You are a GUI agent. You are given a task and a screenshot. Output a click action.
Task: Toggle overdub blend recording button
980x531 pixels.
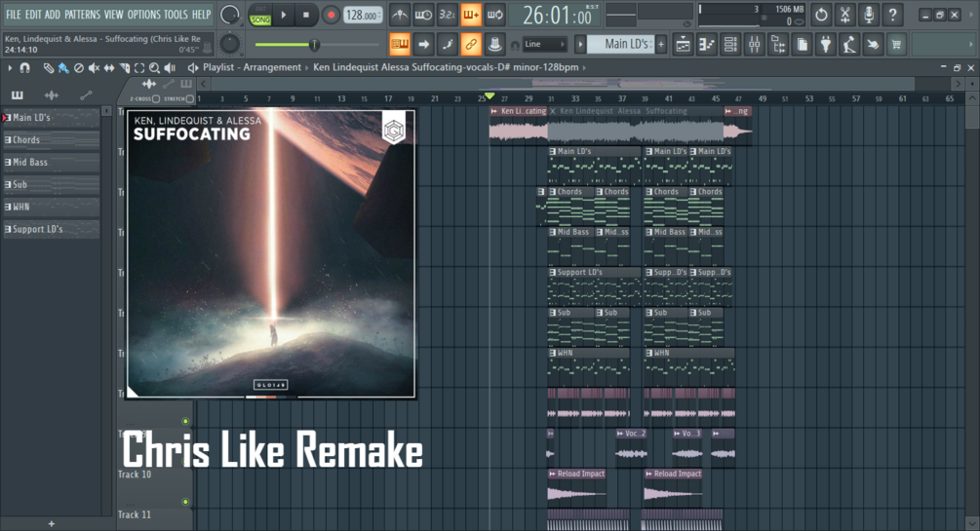click(x=471, y=15)
